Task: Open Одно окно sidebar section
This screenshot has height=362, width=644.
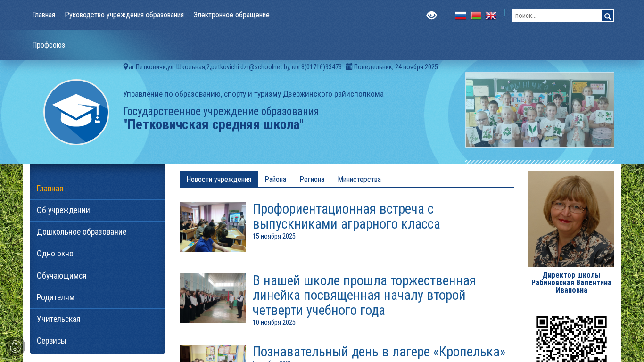Action: (x=98, y=254)
